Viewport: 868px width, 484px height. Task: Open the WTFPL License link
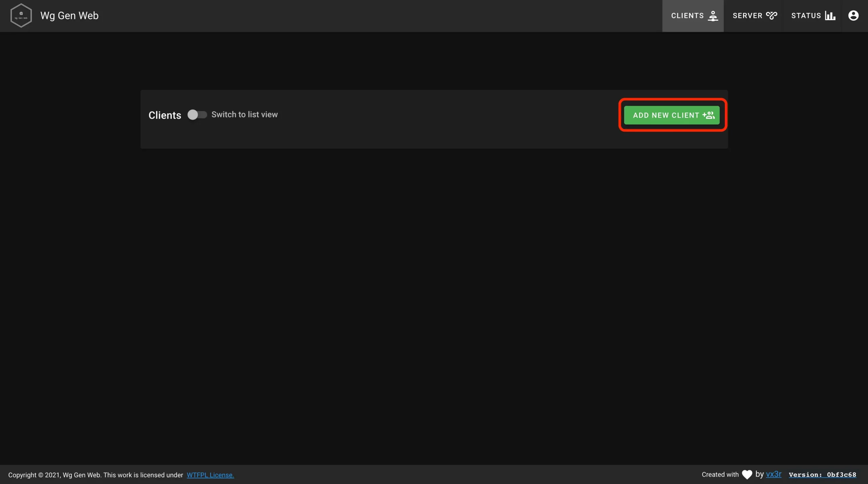[210, 475]
